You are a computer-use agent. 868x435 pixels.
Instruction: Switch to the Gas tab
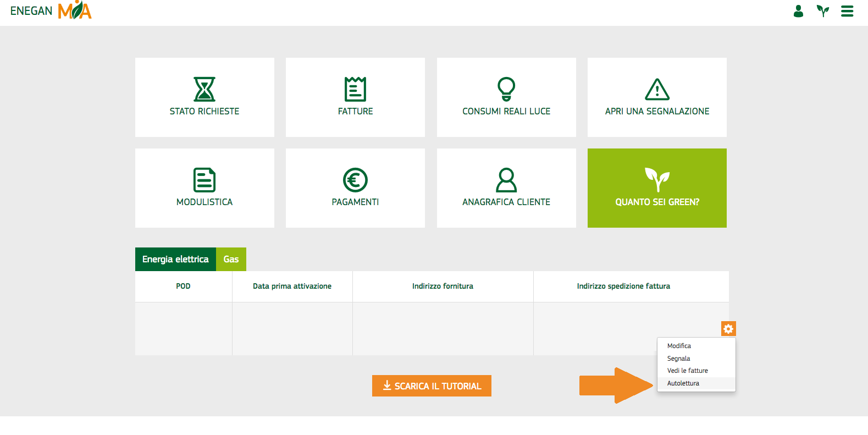point(231,259)
